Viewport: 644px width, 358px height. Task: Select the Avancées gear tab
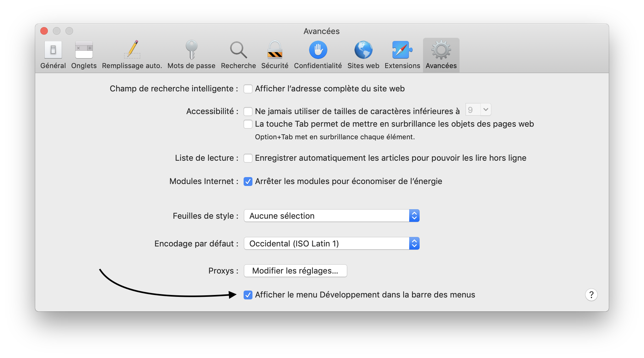click(441, 50)
